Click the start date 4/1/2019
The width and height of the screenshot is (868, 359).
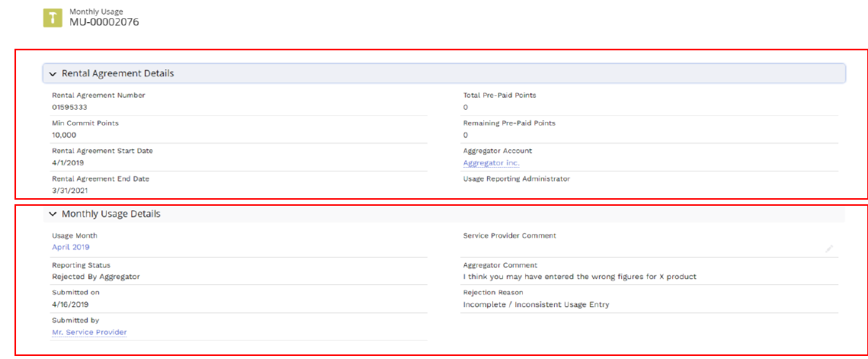tap(68, 163)
